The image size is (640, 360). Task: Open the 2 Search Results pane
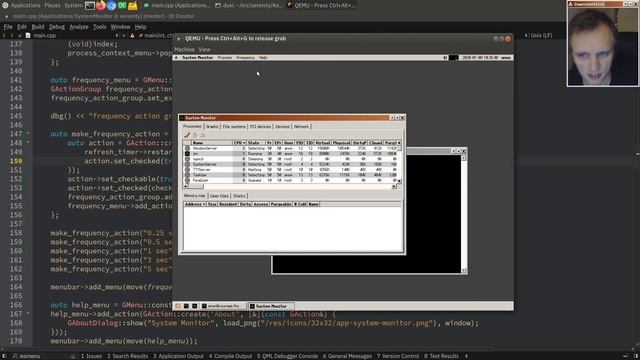(x=127, y=356)
